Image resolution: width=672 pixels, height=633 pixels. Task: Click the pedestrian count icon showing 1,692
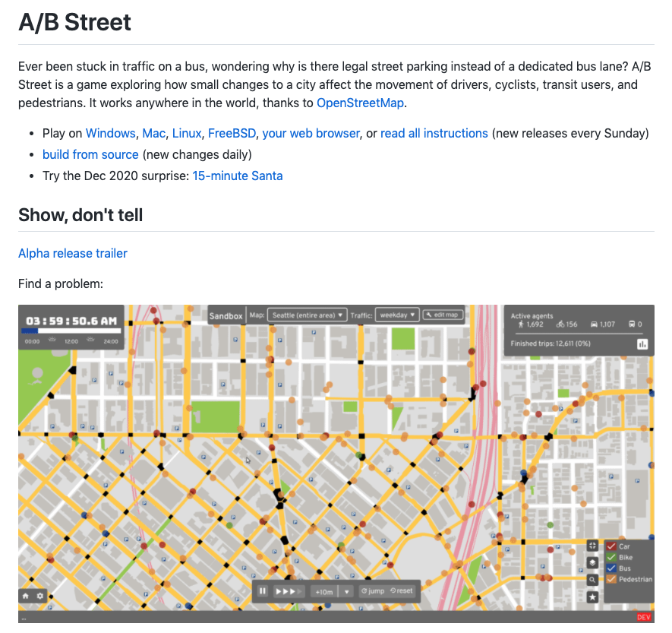(521, 324)
